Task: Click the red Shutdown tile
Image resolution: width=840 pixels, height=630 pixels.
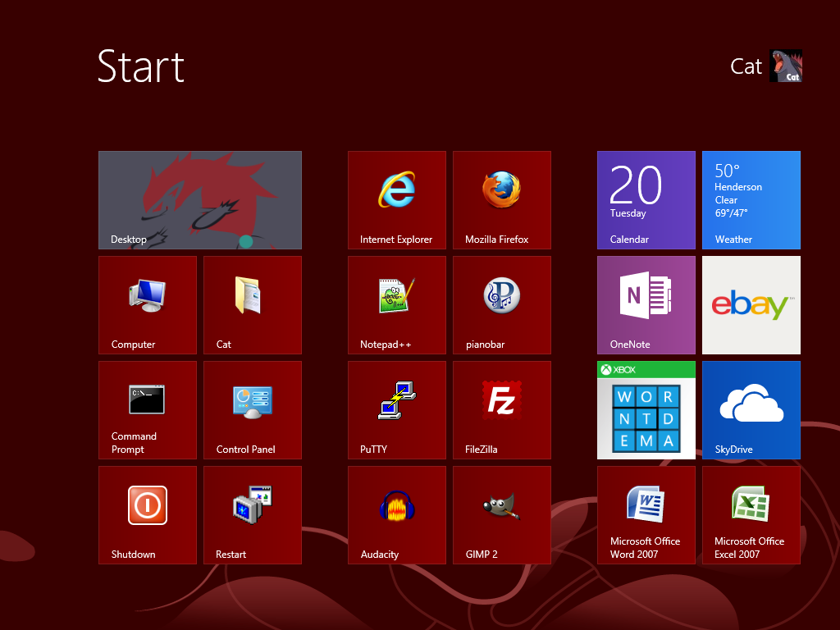Action: click(147, 514)
